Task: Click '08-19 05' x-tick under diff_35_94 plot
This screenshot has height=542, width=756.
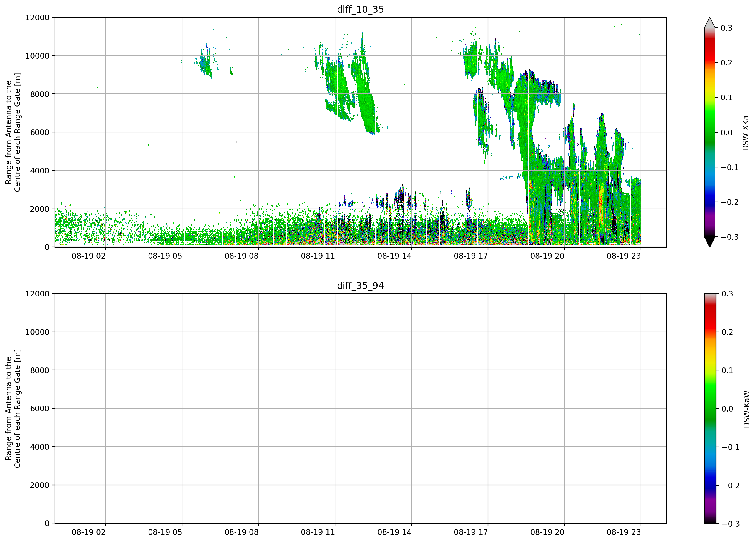Action: point(165,532)
